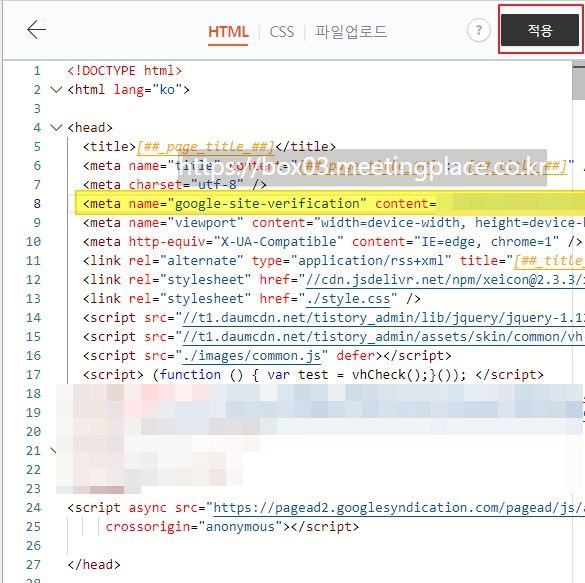
Task: Switch to the CSS tab
Action: click(x=282, y=32)
